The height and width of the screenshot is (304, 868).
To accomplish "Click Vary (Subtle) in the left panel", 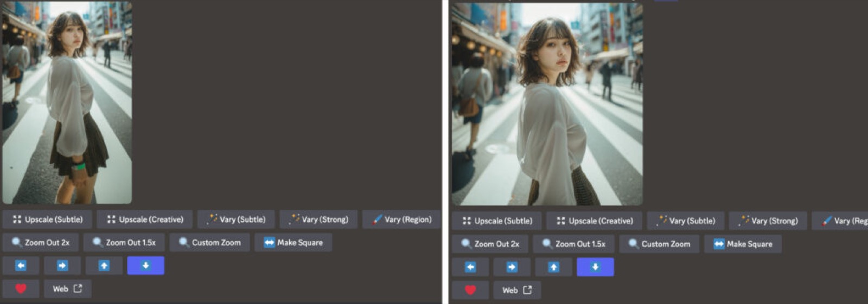I will point(236,219).
